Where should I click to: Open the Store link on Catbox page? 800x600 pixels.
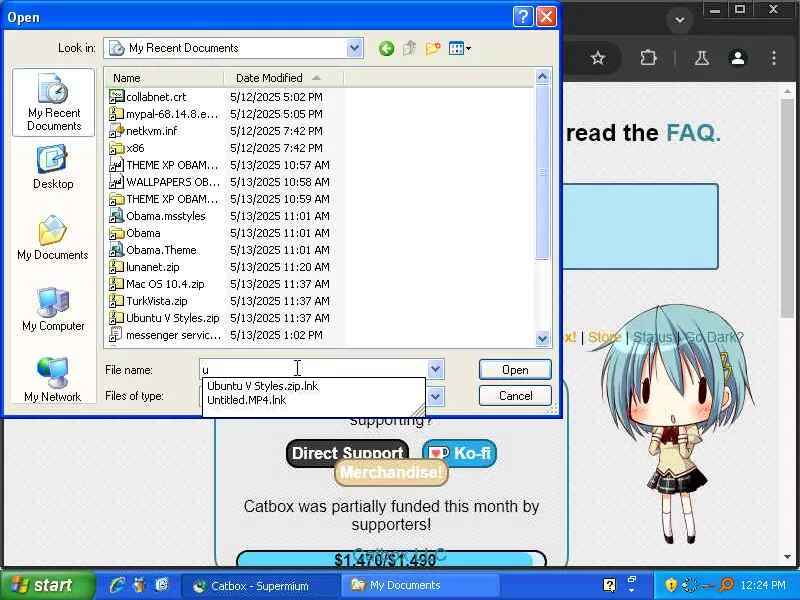605,337
